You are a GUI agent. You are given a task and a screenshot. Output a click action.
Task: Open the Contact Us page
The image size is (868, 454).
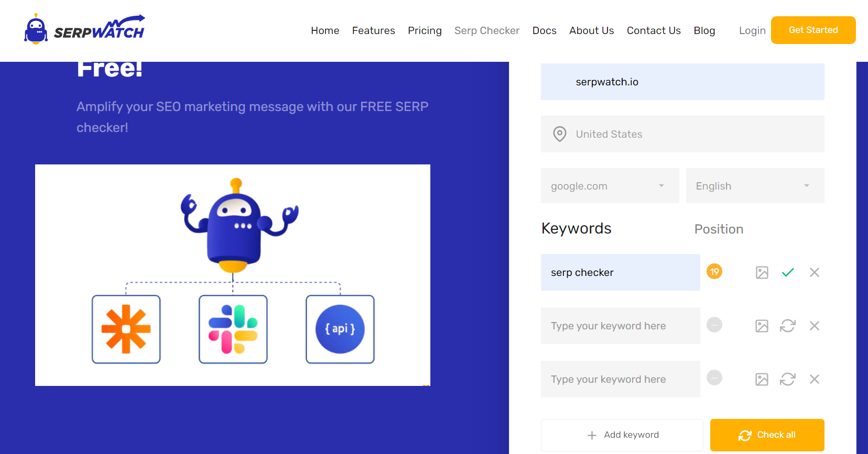tap(654, 30)
